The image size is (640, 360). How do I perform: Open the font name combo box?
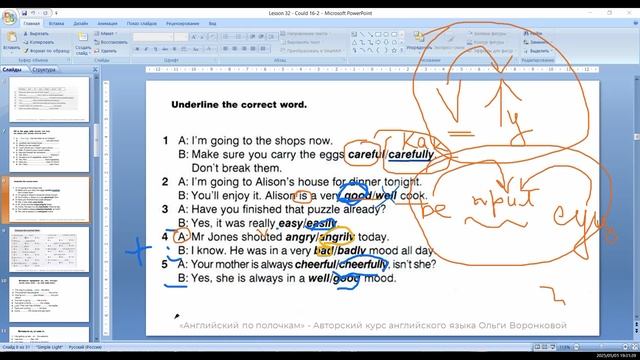coord(153,37)
